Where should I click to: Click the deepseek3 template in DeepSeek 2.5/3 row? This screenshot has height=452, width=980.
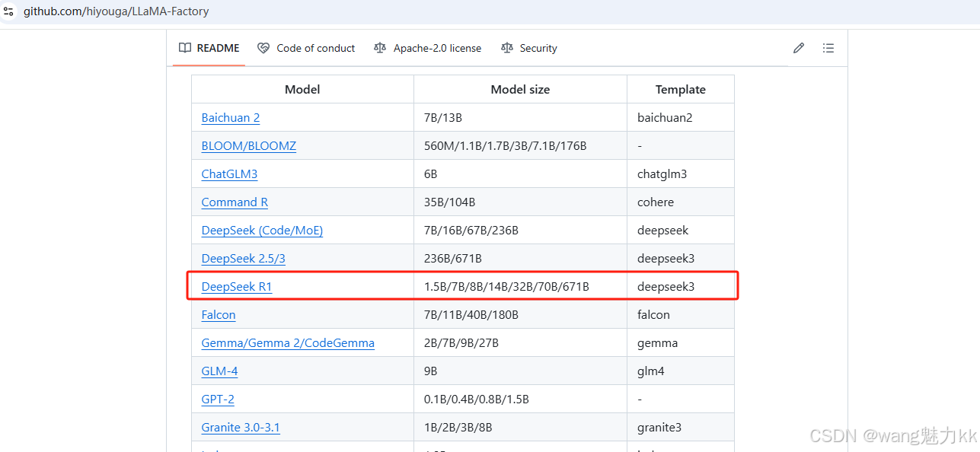point(681,259)
